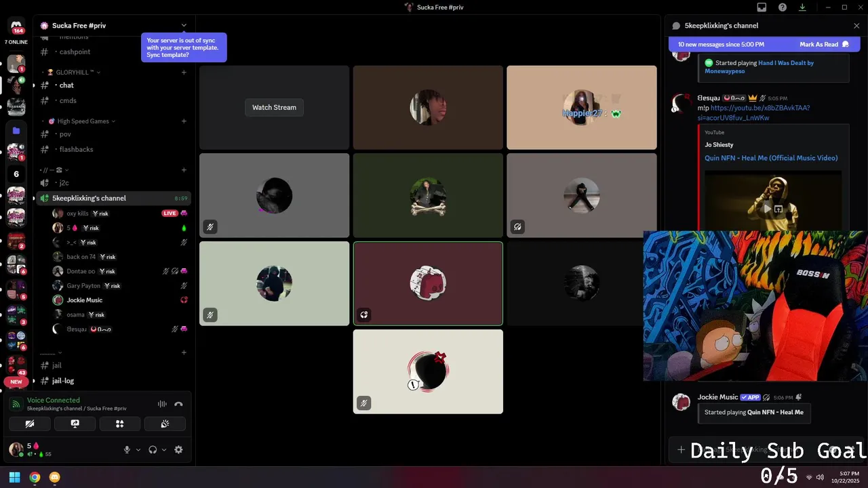The width and height of the screenshot is (868, 488).
Task: Open the server folder icon in sidebar
Action: [16, 130]
